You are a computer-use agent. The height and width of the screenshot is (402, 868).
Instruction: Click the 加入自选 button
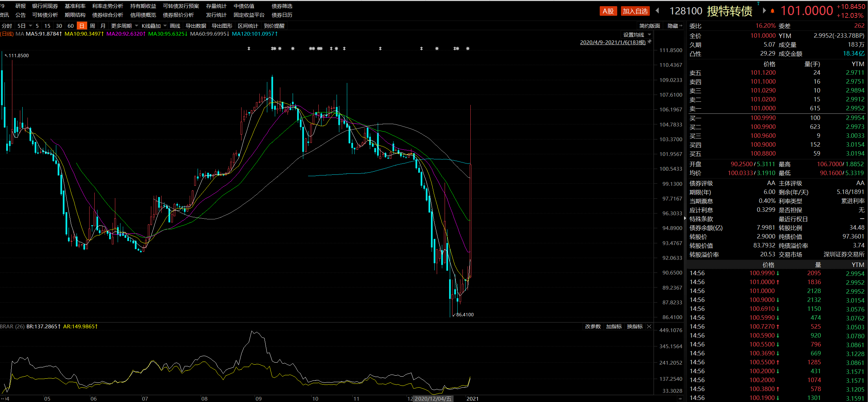tap(635, 11)
